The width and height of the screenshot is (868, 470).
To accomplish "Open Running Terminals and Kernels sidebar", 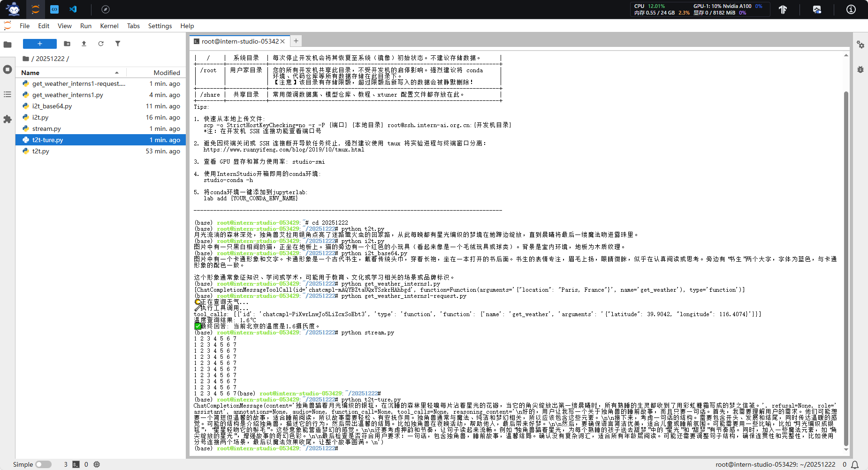I will pos(8,69).
